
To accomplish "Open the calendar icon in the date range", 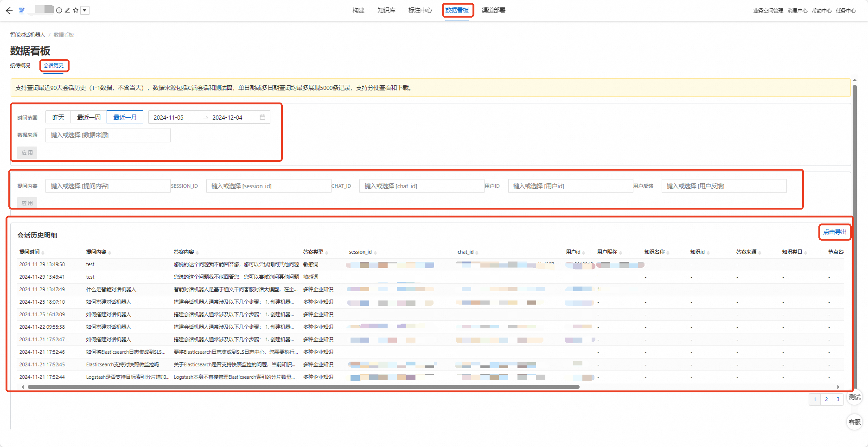I will (x=262, y=117).
